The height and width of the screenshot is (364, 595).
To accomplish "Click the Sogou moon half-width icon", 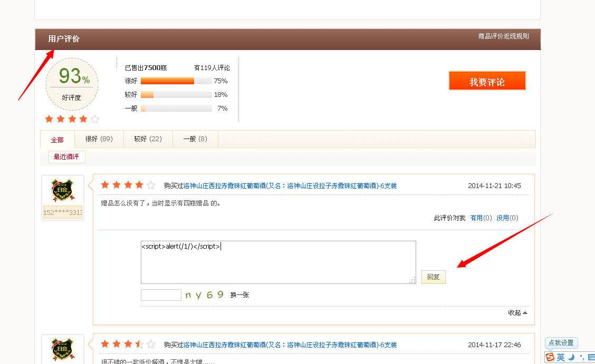I will click(571, 357).
